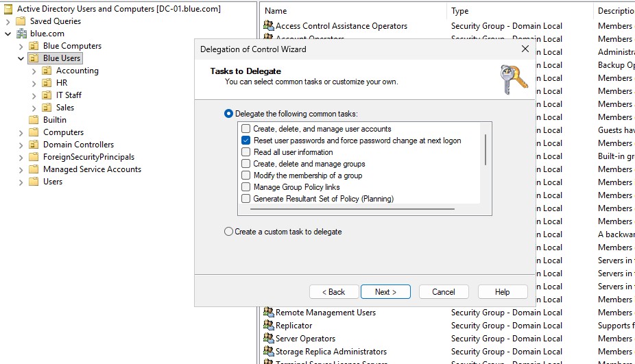Viewport: 635px width, 364px height.
Task: Sort list by the Description column header
Action: pos(614,11)
